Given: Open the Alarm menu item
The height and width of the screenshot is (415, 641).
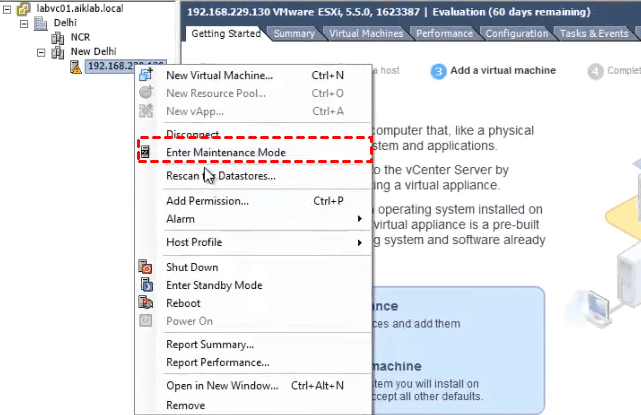Looking at the screenshot, I should click(253, 219).
